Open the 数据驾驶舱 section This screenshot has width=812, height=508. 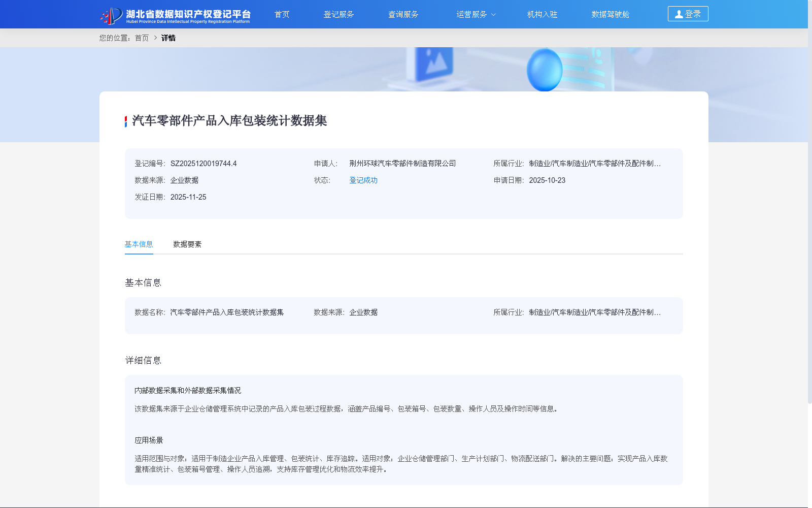610,14
